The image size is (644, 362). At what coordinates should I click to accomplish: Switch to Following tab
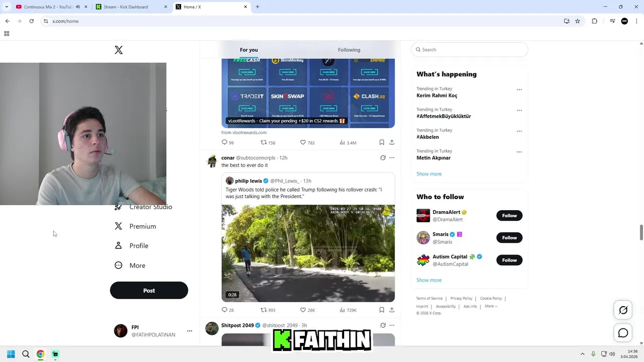click(x=349, y=50)
